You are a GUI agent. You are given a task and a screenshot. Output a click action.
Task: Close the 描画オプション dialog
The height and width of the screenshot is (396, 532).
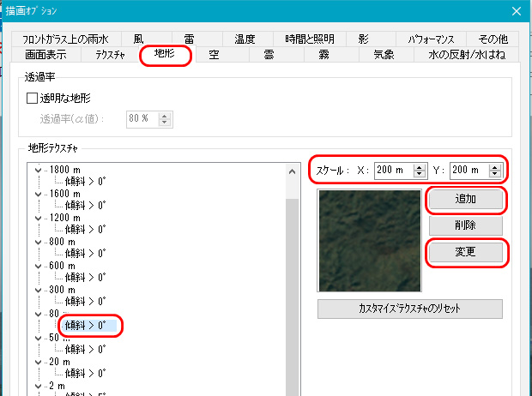[517, 11]
